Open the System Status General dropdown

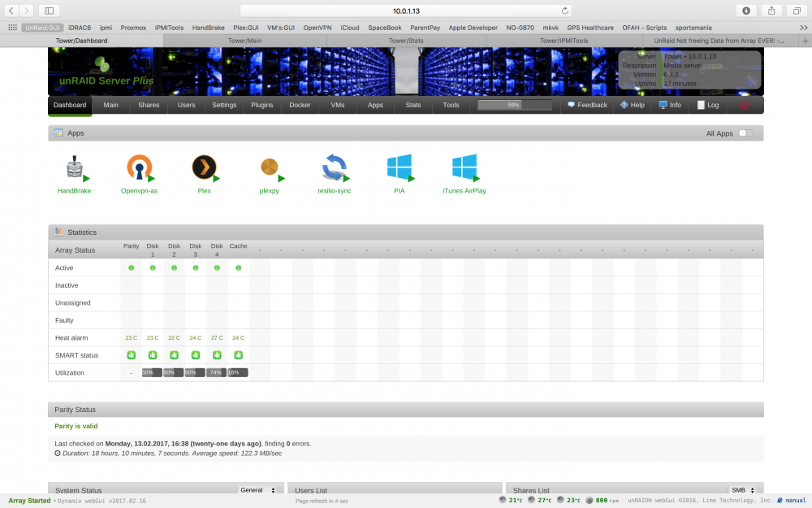pyautogui.click(x=258, y=490)
